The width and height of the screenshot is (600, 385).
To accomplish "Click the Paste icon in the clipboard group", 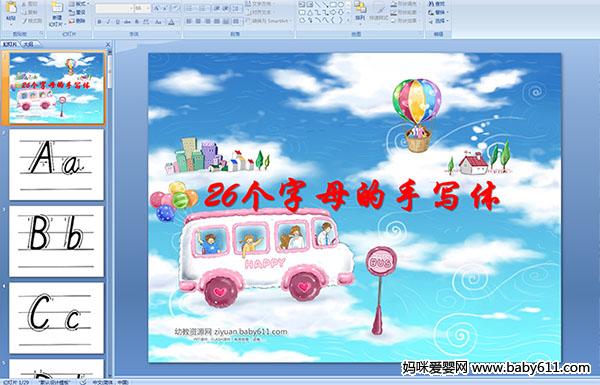I will [11, 8].
